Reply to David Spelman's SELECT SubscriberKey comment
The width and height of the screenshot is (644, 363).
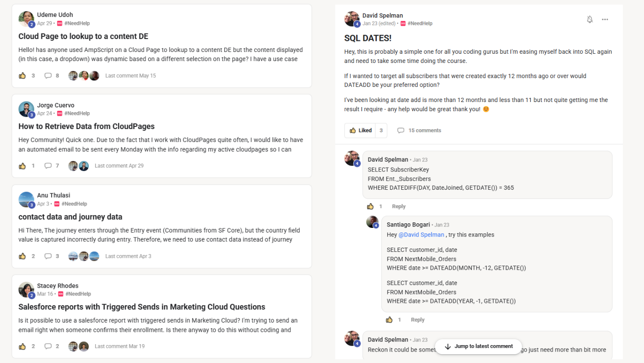pos(398,206)
